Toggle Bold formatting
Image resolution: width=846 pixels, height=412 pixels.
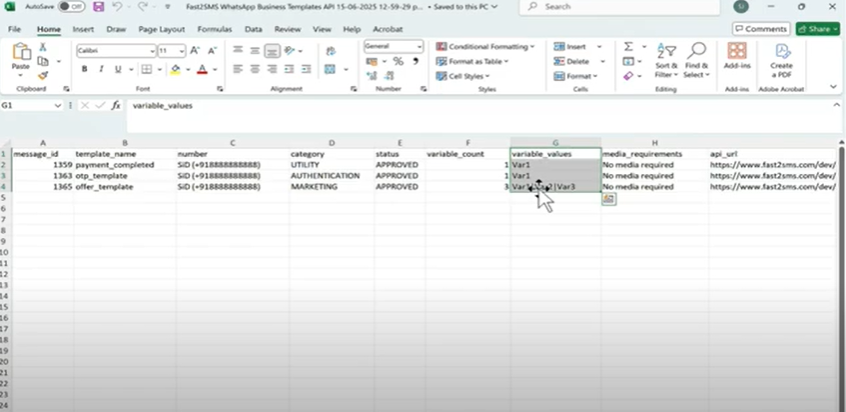point(84,69)
